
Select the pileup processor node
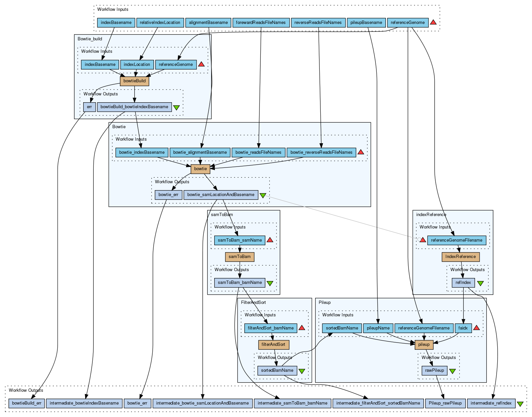[x=424, y=345]
